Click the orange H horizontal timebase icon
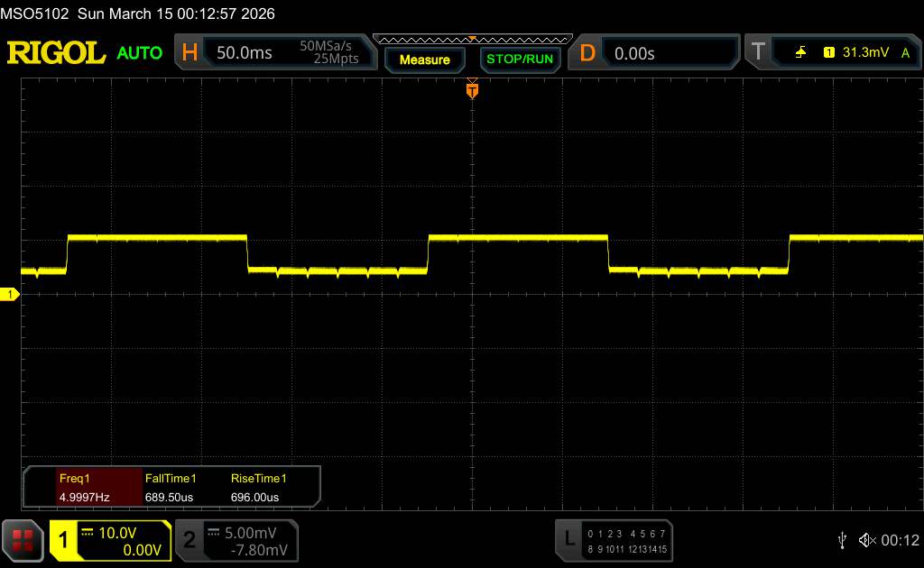Viewport: 924px width, 568px height. (x=189, y=53)
